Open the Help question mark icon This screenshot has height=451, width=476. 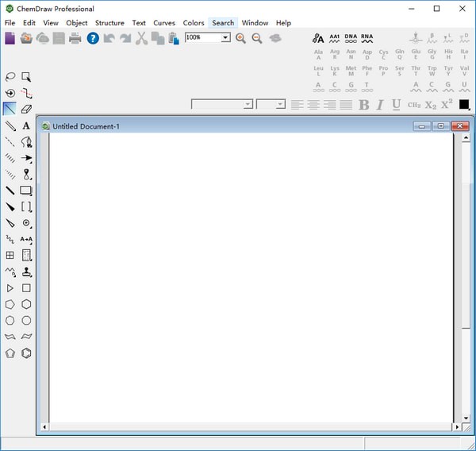pyautogui.click(x=93, y=38)
